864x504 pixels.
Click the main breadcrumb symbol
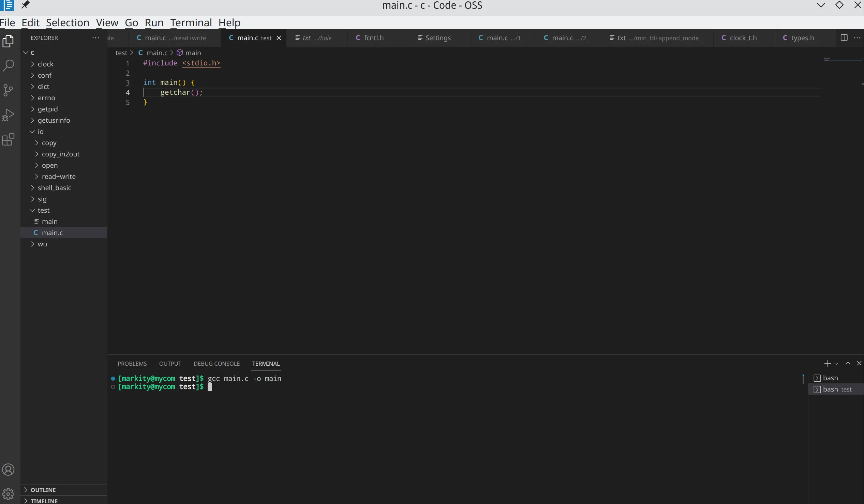coord(193,53)
